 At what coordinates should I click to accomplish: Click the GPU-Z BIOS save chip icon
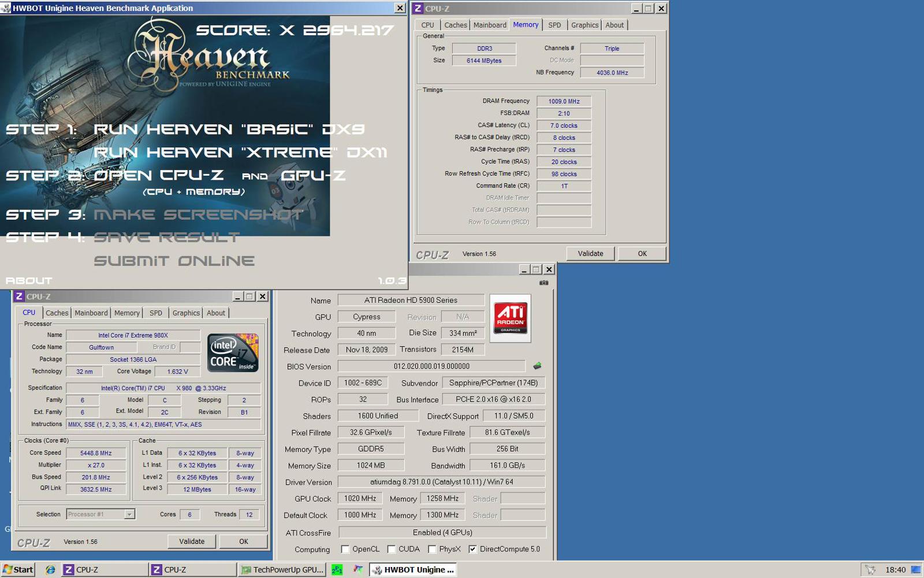[x=537, y=366]
